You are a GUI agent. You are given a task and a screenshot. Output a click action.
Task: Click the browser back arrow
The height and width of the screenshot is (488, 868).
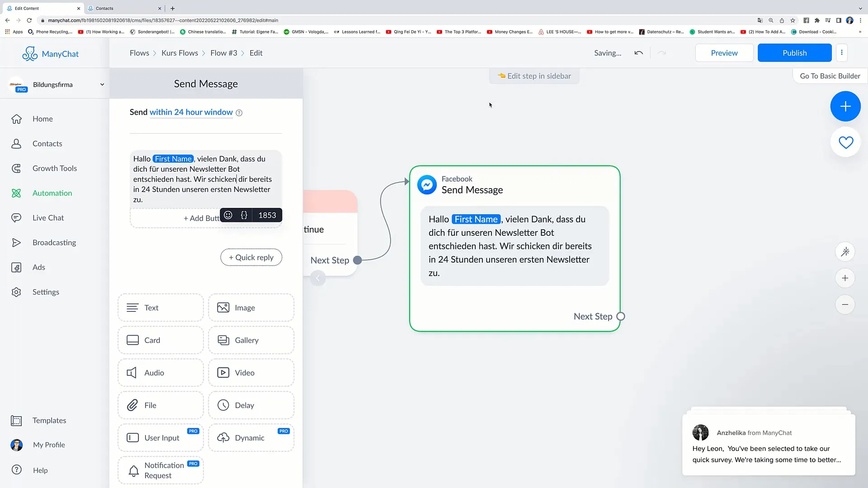[x=7, y=20]
